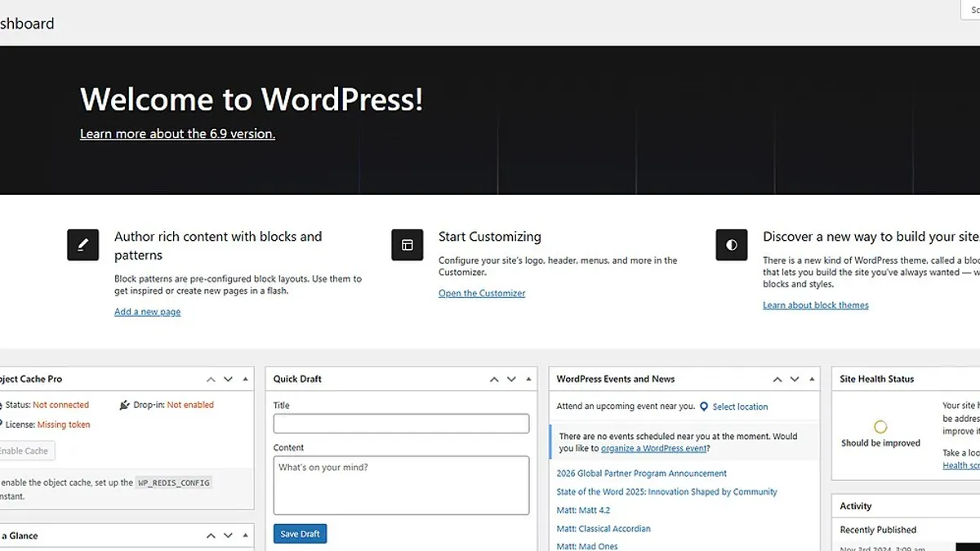Click the Missing token license text
This screenshot has width=980, height=551.
[64, 424]
